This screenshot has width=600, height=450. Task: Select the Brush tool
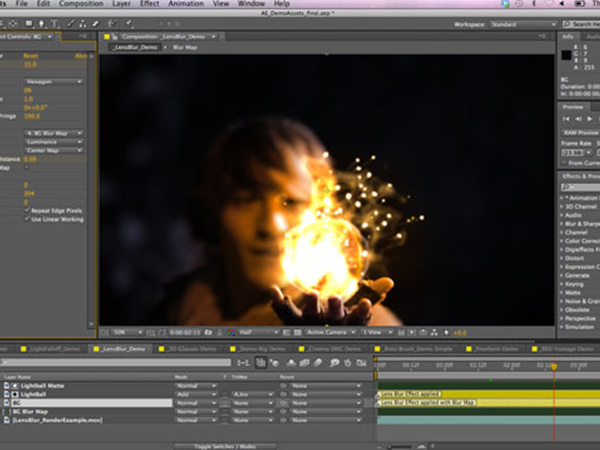tap(71, 24)
